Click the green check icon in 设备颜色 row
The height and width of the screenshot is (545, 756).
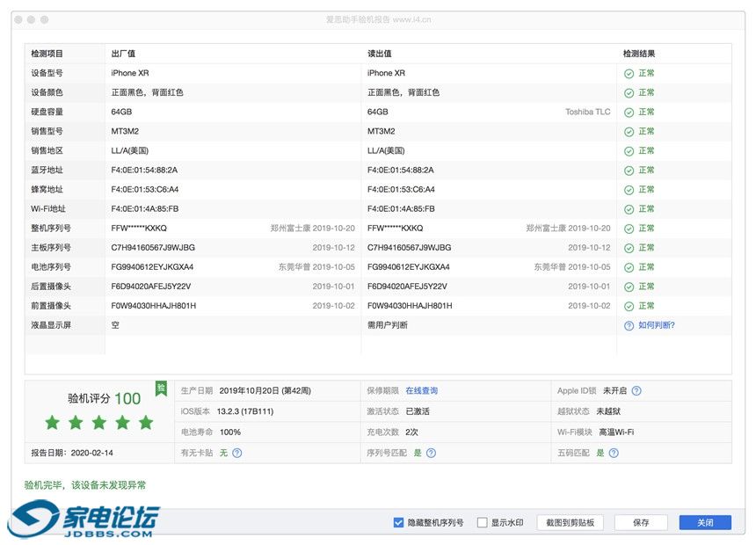[x=629, y=92]
